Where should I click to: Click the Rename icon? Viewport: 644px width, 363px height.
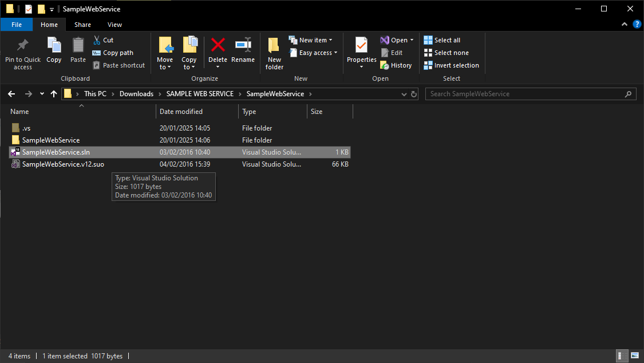[243, 45]
